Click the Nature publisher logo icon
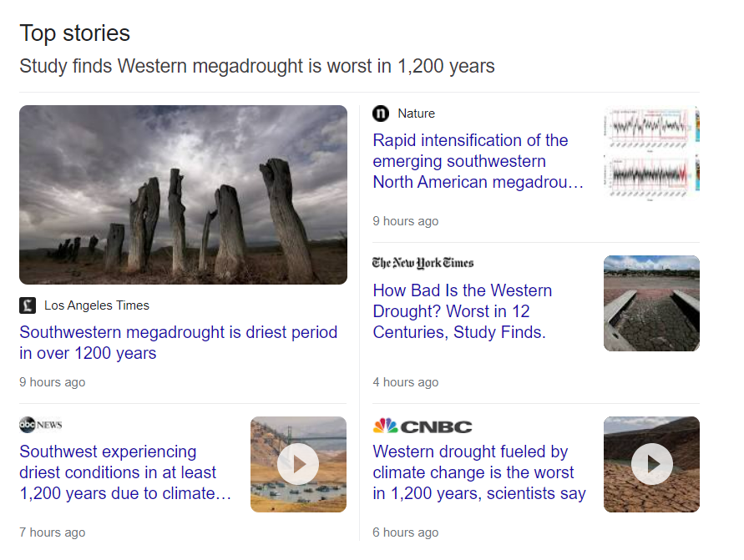The image size is (744, 560). (381, 114)
